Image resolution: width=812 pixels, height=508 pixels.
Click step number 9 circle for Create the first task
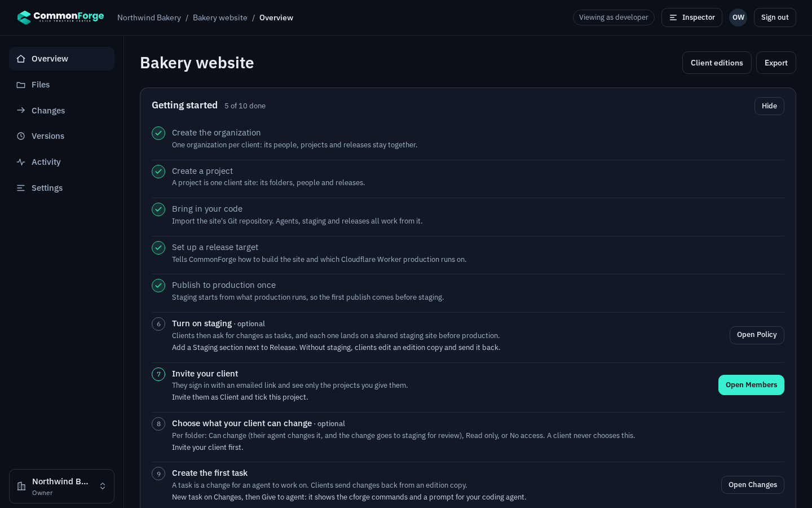158,474
